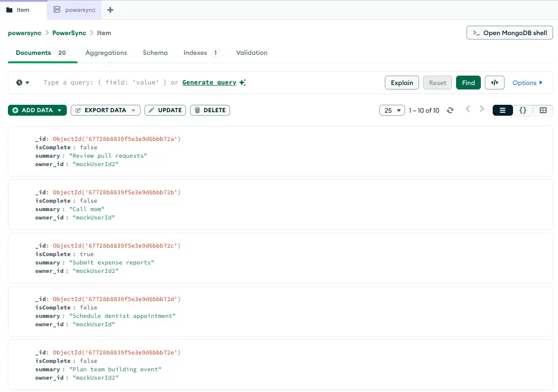
Task: Run the query with the Find button
Action: coord(468,83)
